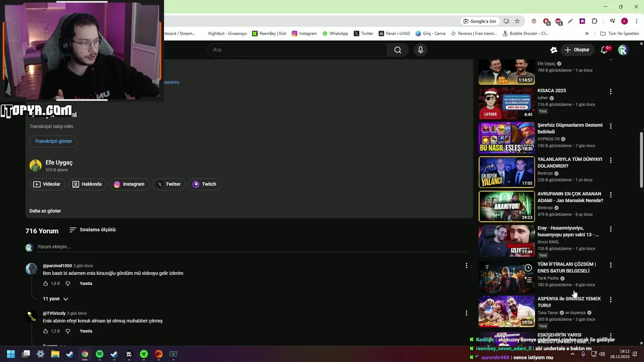
Task: Dislike the comment by @TVGrizzly
Action: coord(68,331)
